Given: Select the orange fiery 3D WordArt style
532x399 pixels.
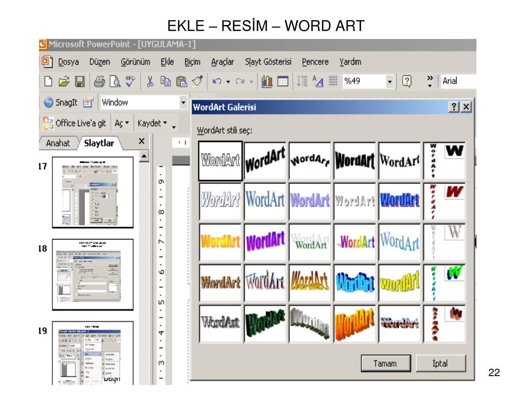Looking at the screenshot, I should click(354, 324).
